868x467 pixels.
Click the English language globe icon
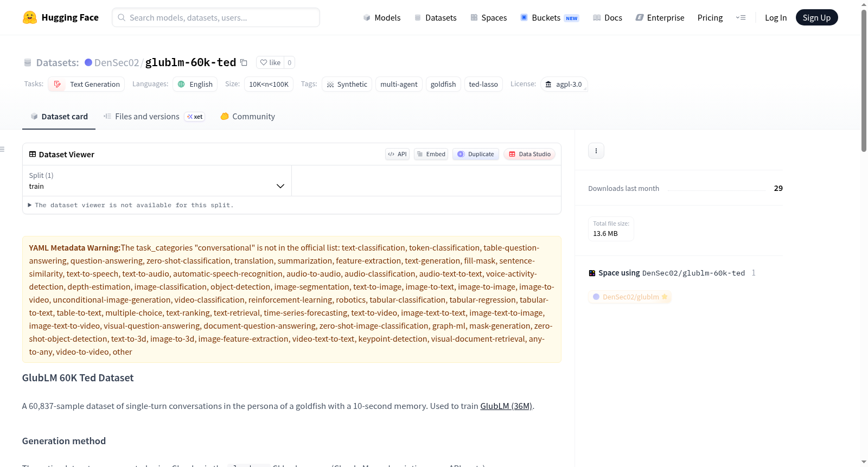[181, 84]
